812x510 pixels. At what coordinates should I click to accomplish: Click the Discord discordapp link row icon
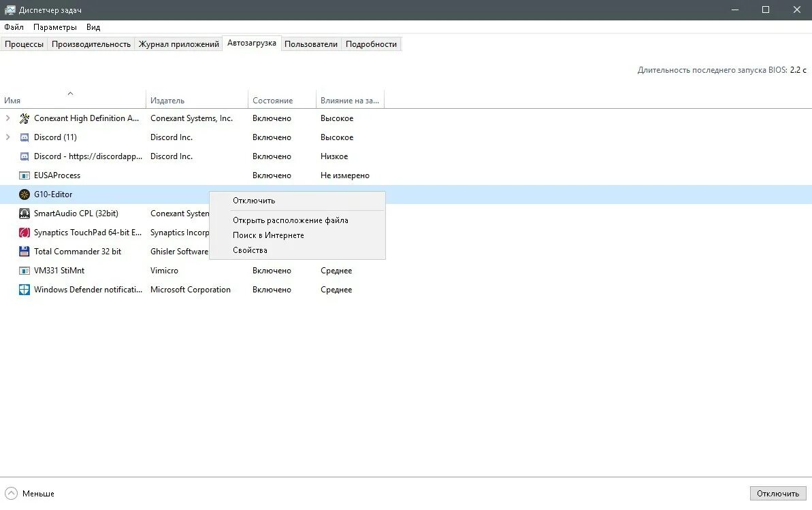pyautogui.click(x=25, y=156)
